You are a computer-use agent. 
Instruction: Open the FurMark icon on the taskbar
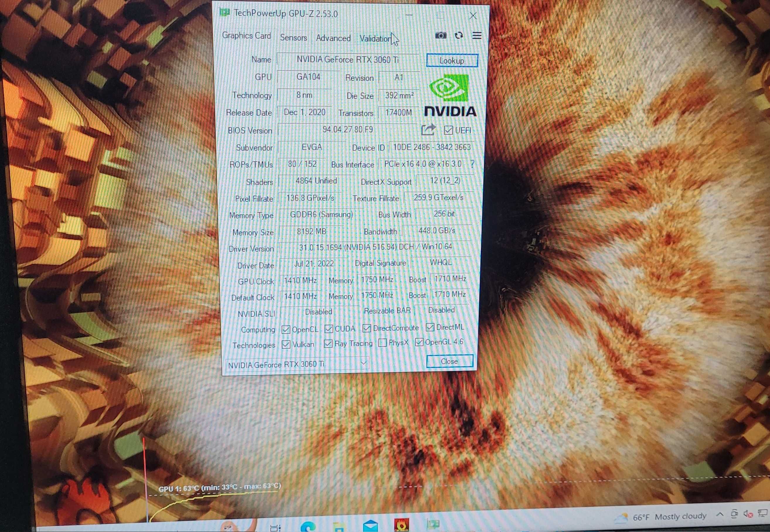(402, 525)
